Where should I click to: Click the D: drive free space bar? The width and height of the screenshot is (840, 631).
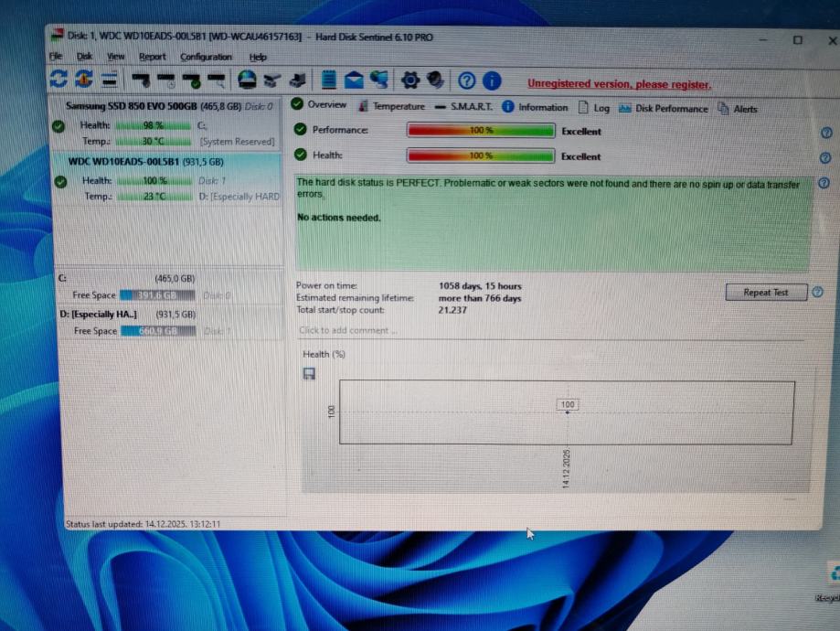pos(158,331)
